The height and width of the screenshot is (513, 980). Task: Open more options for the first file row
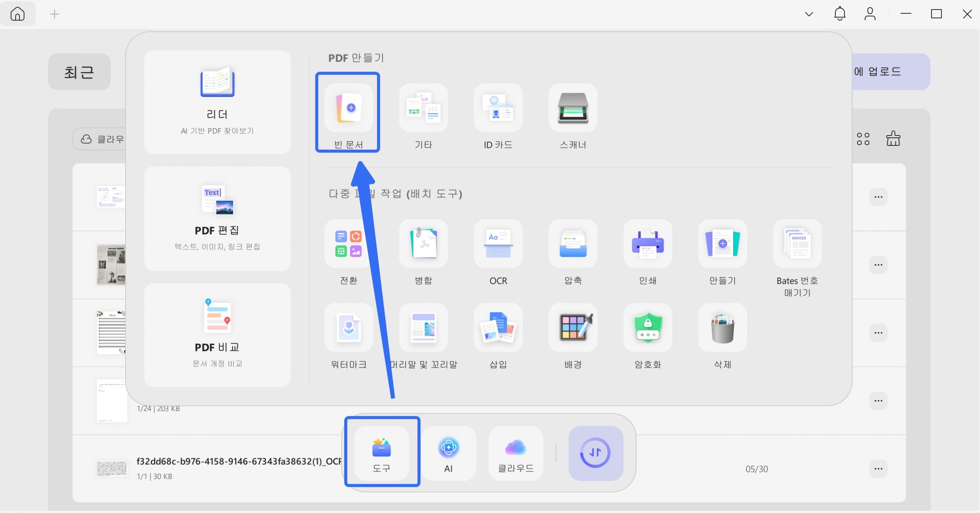click(x=878, y=197)
